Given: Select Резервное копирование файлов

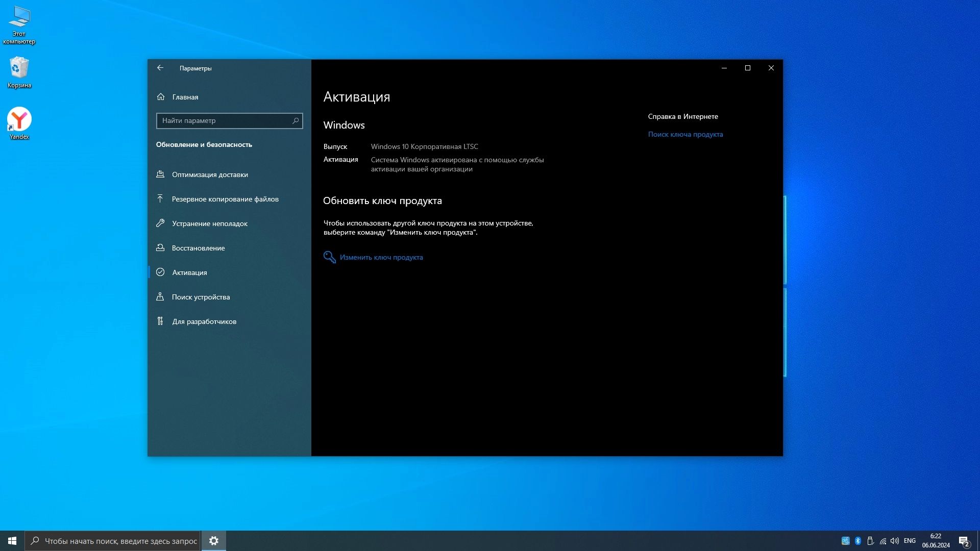Looking at the screenshot, I should pos(225,199).
